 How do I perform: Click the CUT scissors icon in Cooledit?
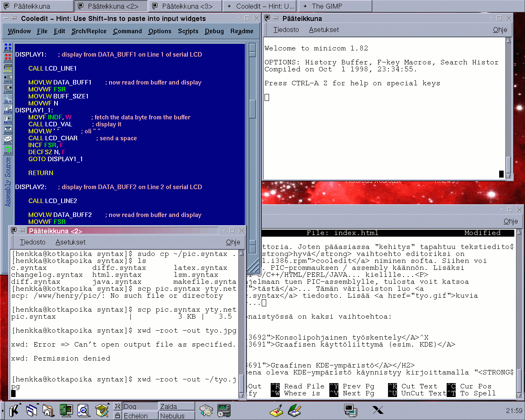(8, 99)
